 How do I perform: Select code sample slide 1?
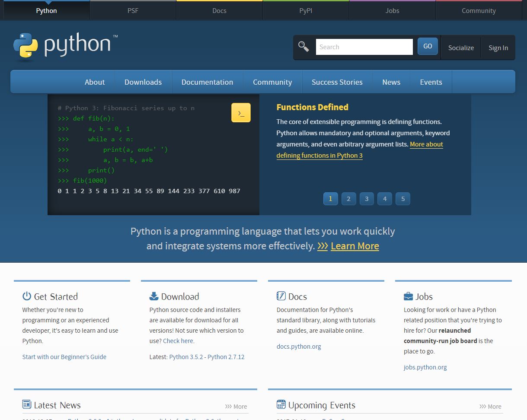tap(330, 199)
